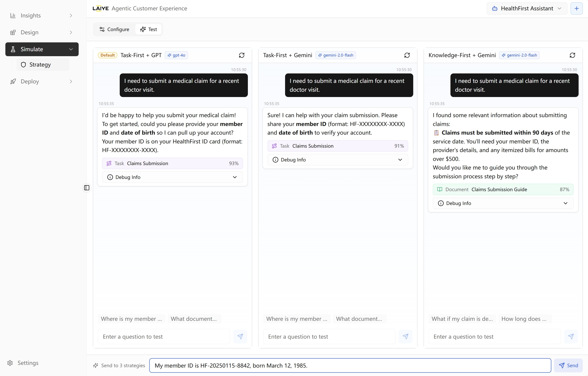The height and width of the screenshot is (376, 588).
Task: Expand Debug Info in Knowledge-First response
Action: 503,203
